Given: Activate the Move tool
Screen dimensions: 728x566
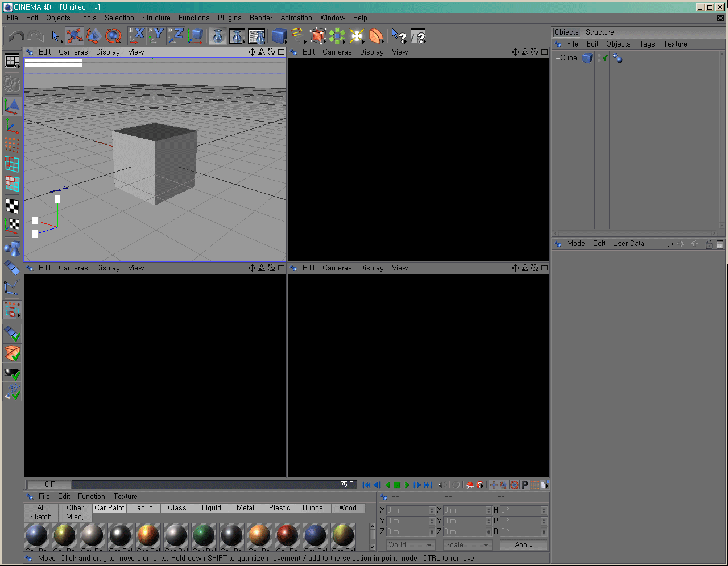Looking at the screenshot, I should tap(75, 36).
